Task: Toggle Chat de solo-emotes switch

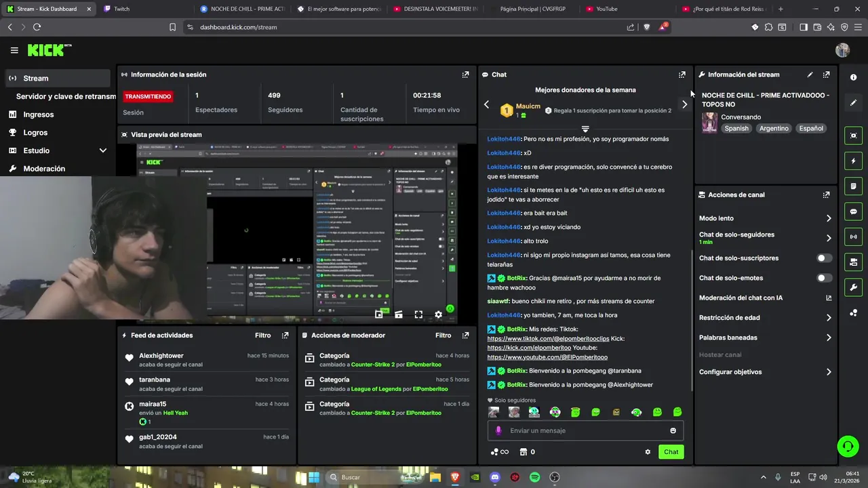Action: point(825,278)
